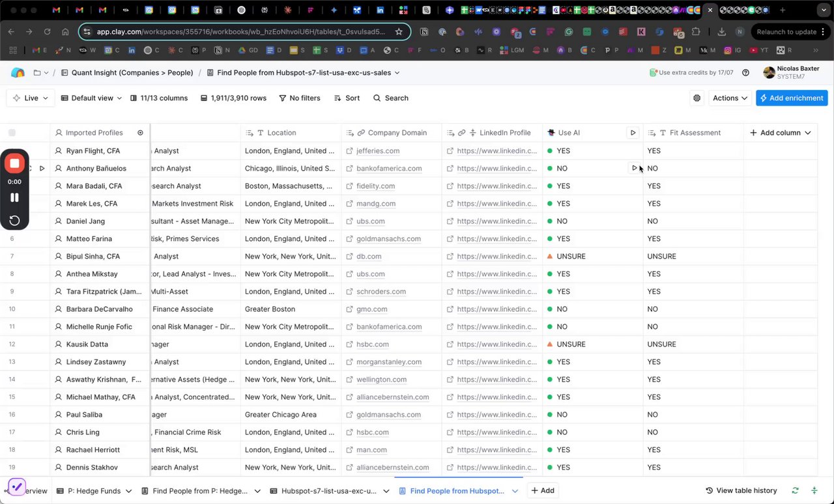834x504 pixels.
Task: Select the LinkedIn Profile column header
Action: click(x=492, y=133)
